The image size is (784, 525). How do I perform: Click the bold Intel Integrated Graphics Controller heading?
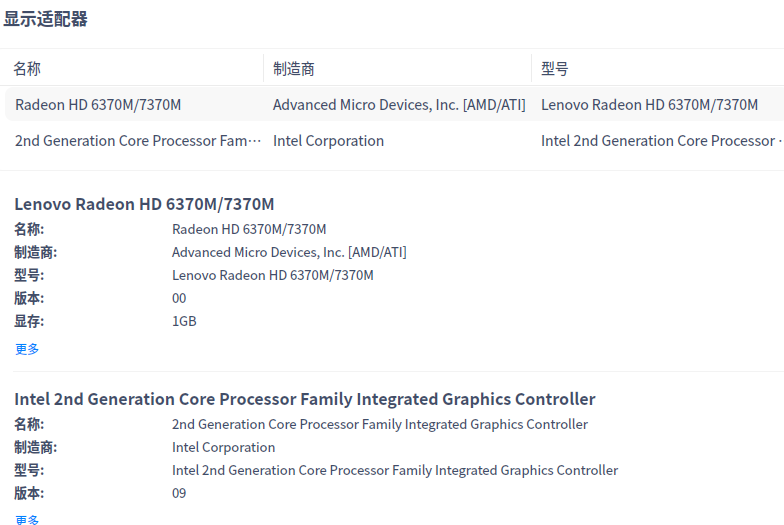304,399
